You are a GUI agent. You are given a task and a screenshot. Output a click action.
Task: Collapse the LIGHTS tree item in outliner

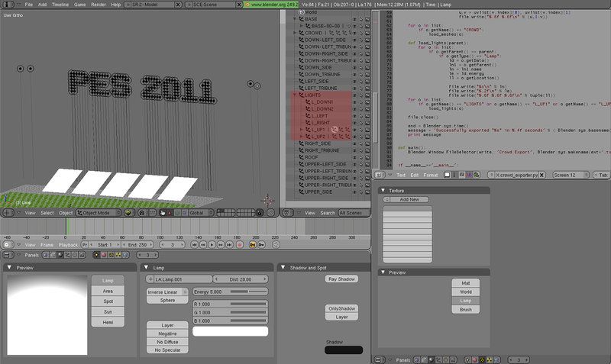295,95
